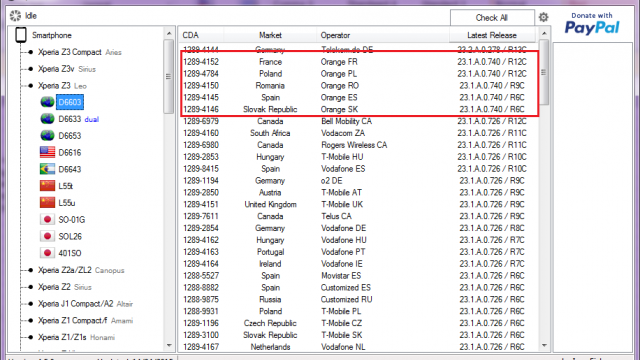Click the Idle status spinner icon
The image size is (640, 360).
(x=16, y=16)
